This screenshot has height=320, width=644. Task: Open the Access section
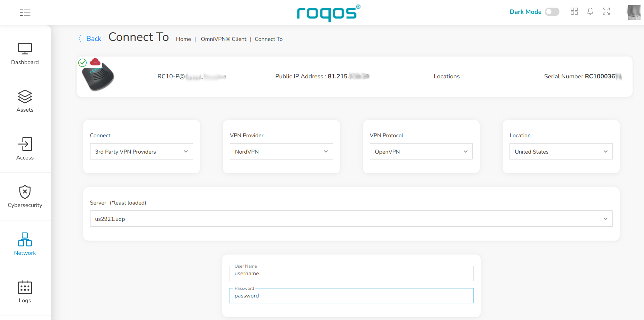(x=25, y=149)
